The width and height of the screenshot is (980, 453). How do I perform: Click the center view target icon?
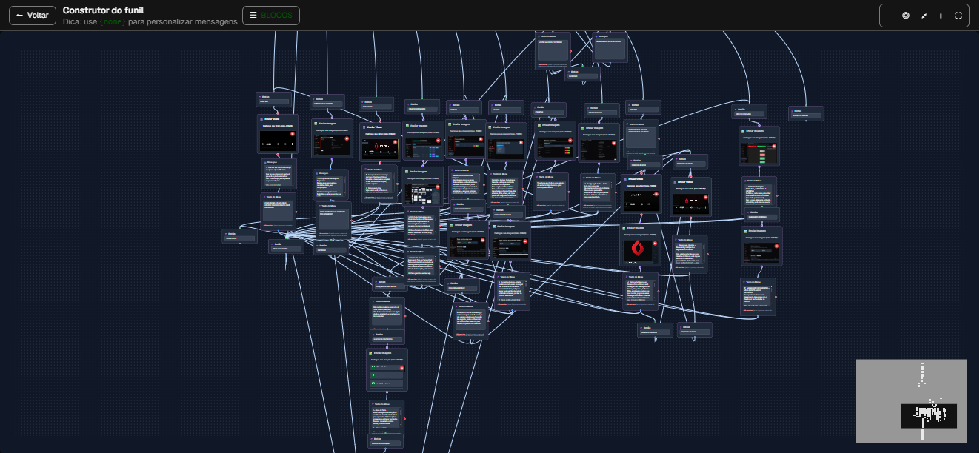906,16
